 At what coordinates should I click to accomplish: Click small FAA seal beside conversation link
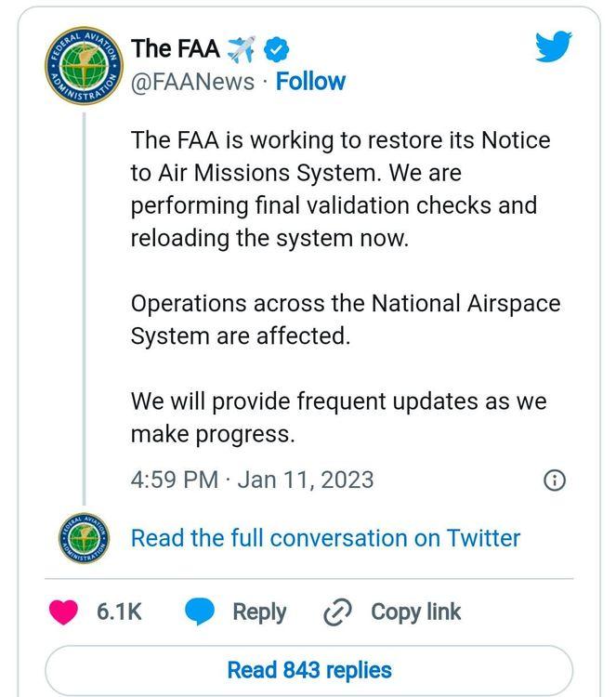(83, 538)
